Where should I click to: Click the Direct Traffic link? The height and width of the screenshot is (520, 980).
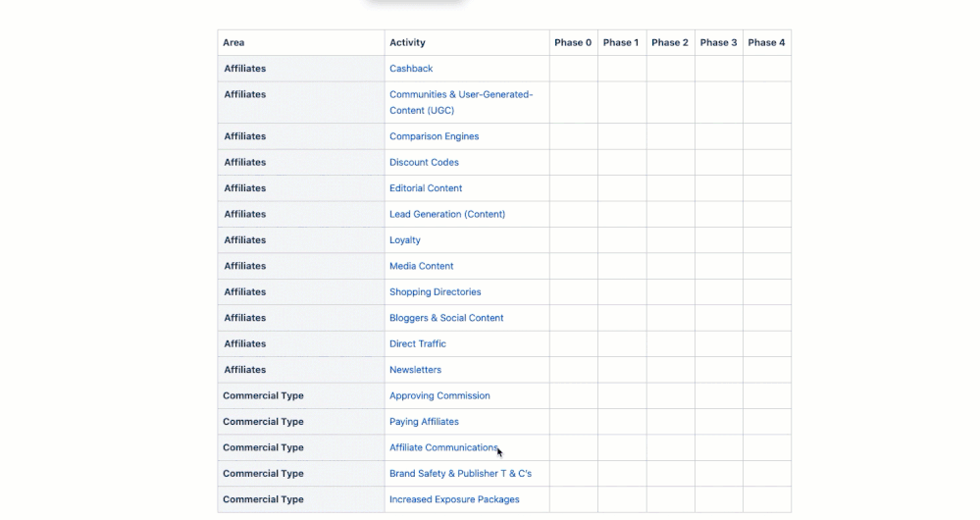[418, 343]
